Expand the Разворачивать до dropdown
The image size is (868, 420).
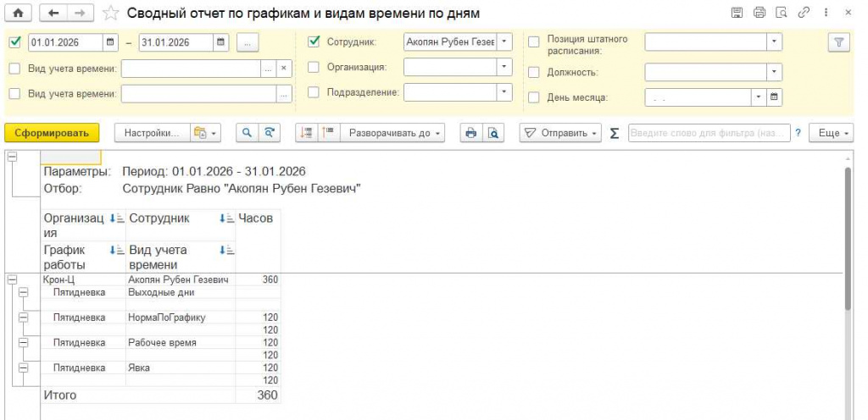coord(392,133)
